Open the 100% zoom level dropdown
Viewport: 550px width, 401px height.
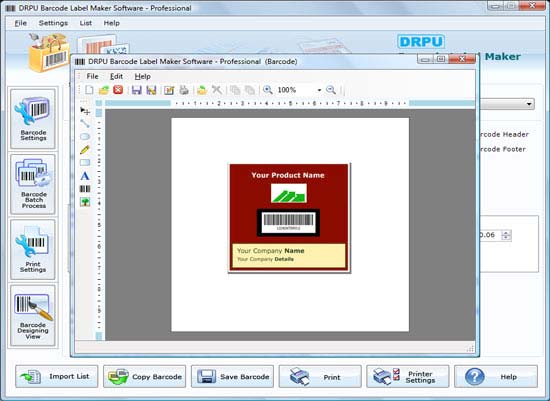319,90
